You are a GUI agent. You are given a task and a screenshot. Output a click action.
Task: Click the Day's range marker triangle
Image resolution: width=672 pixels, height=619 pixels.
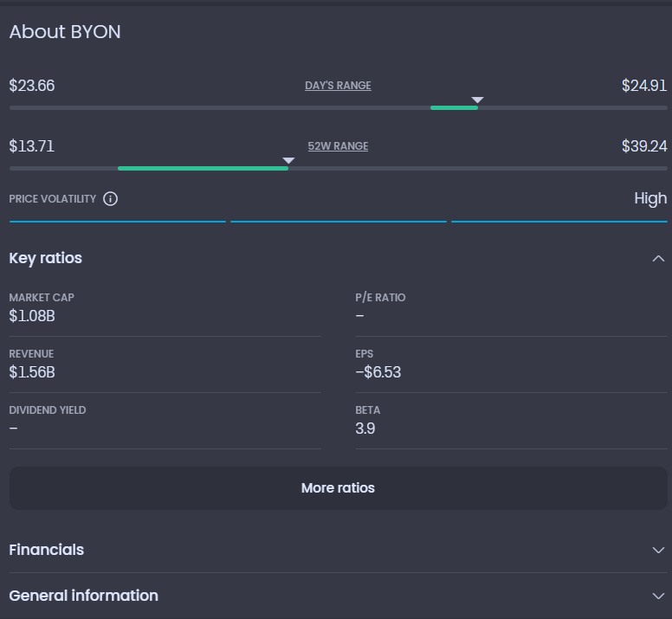pyautogui.click(x=477, y=100)
